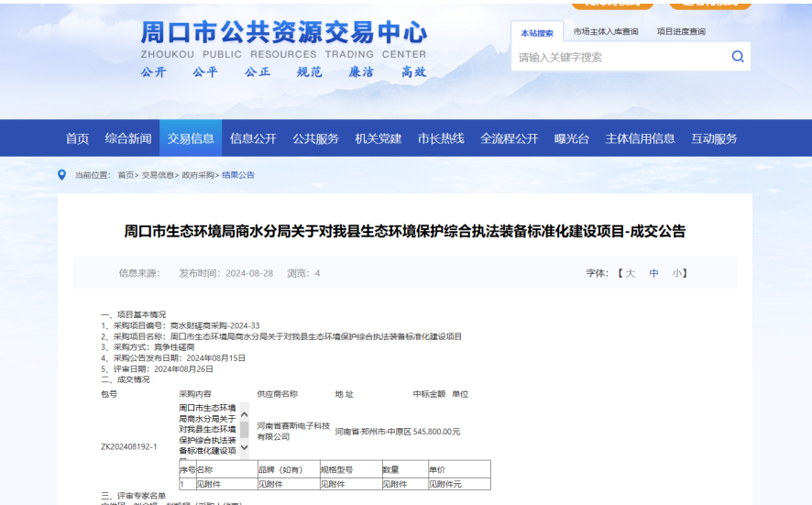Click 三、评审专家名单 section heading
The height and width of the screenshot is (505, 812).
(133, 496)
